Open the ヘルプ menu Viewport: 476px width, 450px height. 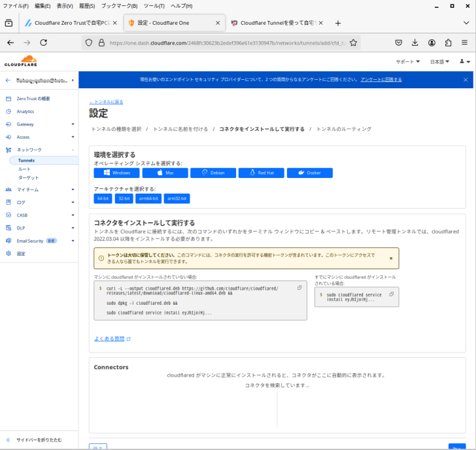[182, 6]
